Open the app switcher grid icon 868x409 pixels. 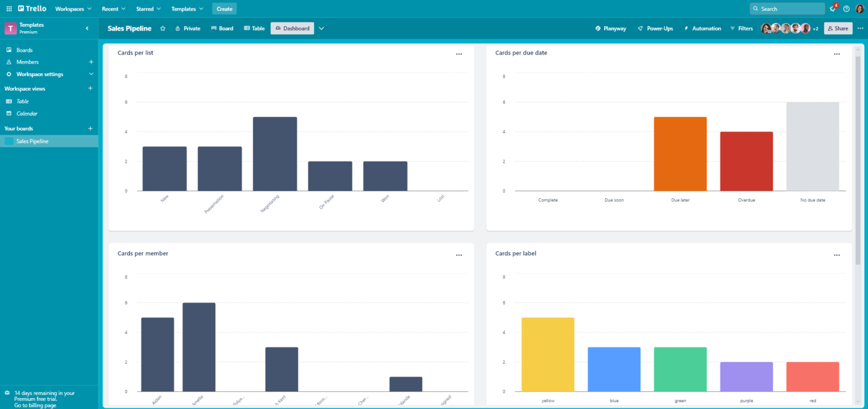tap(9, 9)
